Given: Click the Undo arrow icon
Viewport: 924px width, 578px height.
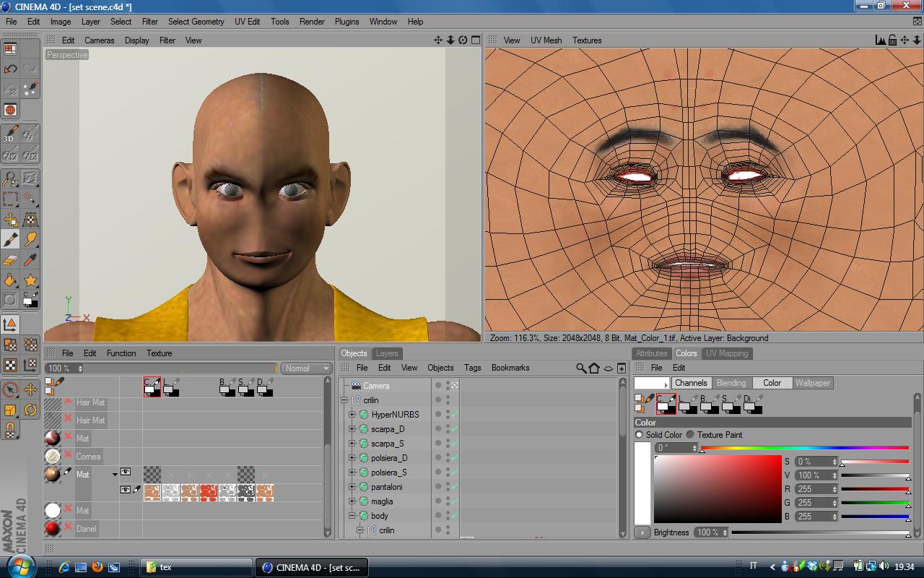Looking at the screenshot, I should (10, 69).
